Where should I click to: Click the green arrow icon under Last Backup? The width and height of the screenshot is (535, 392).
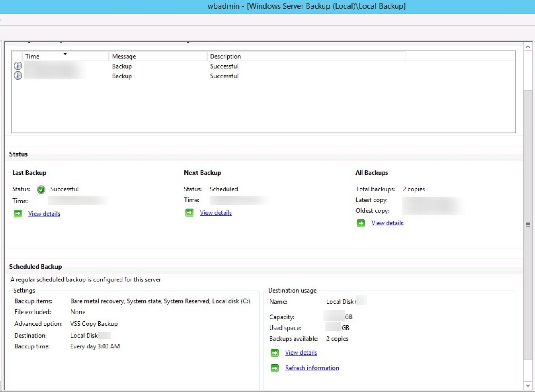18,214
